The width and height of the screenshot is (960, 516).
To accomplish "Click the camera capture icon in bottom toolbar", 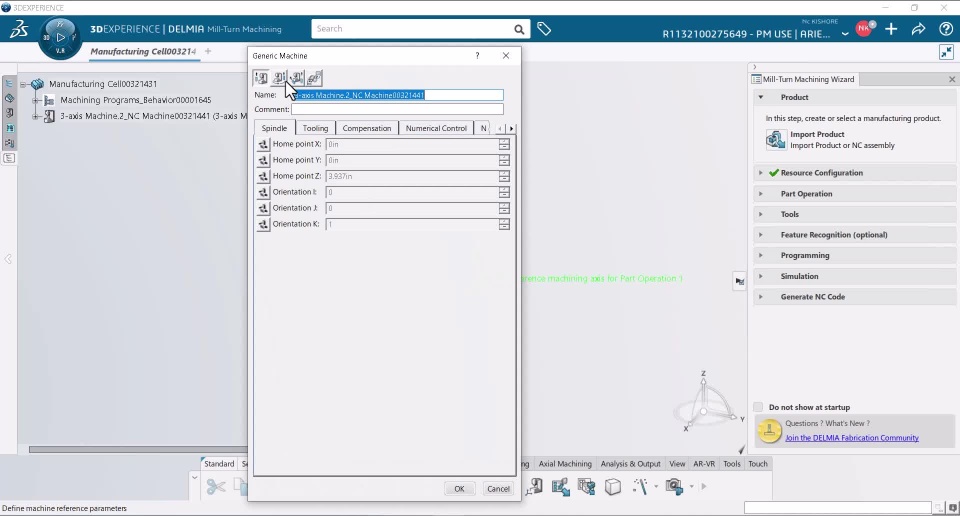I will point(674,487).
